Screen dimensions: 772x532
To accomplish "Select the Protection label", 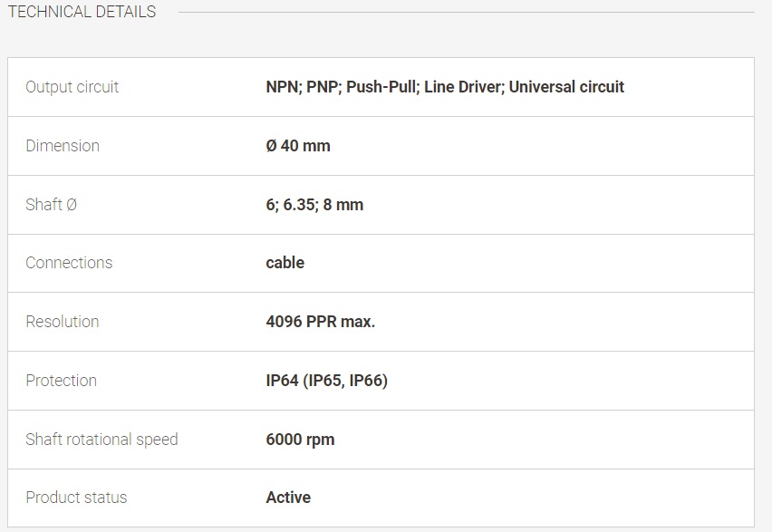I will click(x=61, y=381).
